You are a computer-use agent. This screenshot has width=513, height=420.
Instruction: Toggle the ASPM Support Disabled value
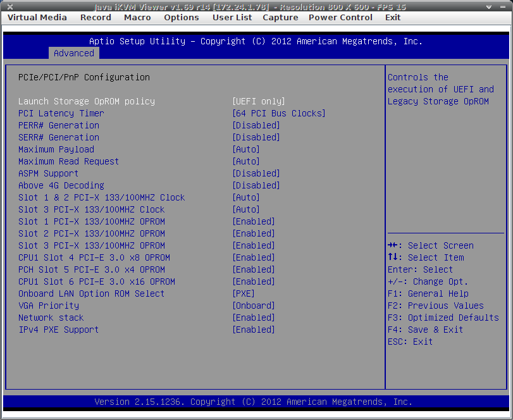[x=256, y=173]
